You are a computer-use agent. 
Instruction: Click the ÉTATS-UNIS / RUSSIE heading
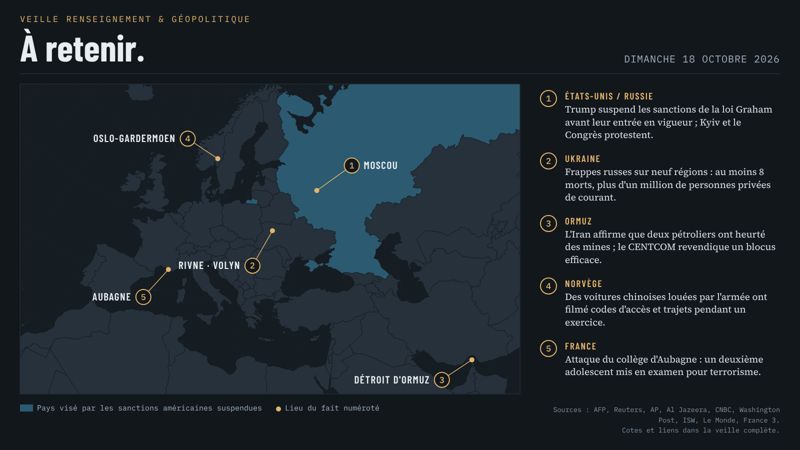tap(608, 96)
